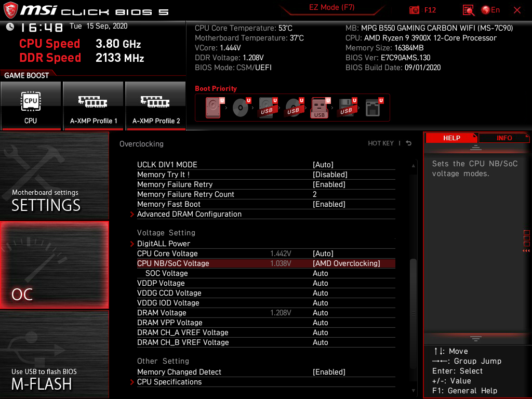Viewport: 532px width, 399px height.
Task: Open the HOT KEY list
Action: (x=381, y=143)
